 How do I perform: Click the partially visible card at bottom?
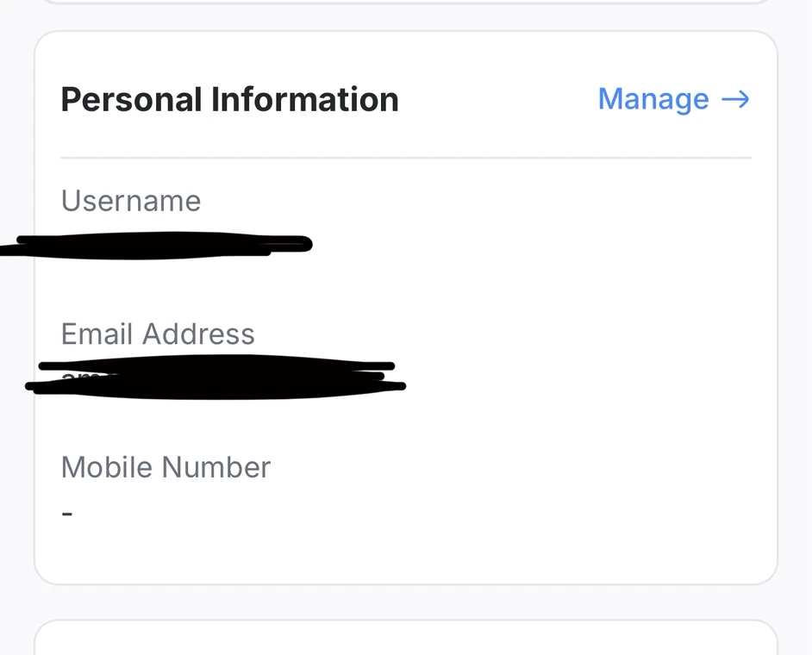pos(405,639)
